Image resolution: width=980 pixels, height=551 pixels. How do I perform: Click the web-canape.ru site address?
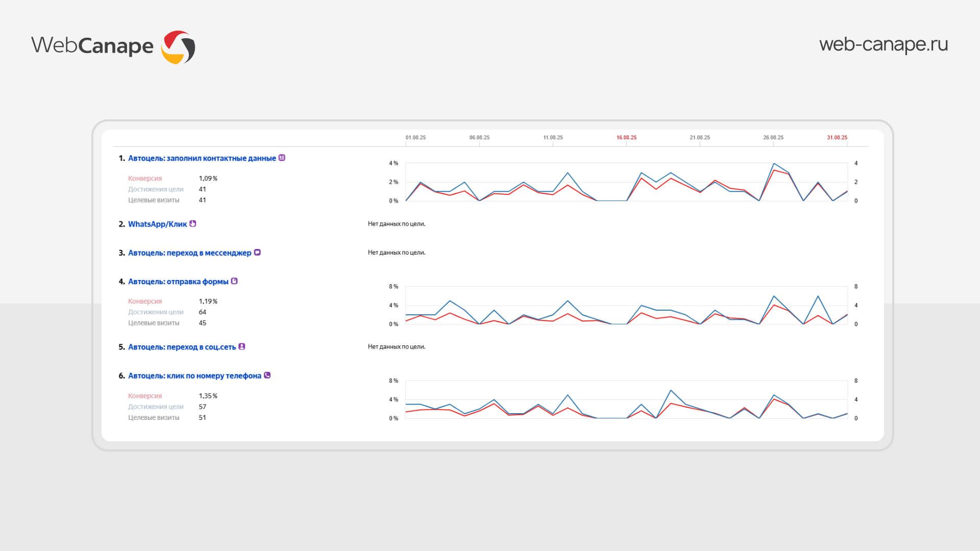coord(884,44)
